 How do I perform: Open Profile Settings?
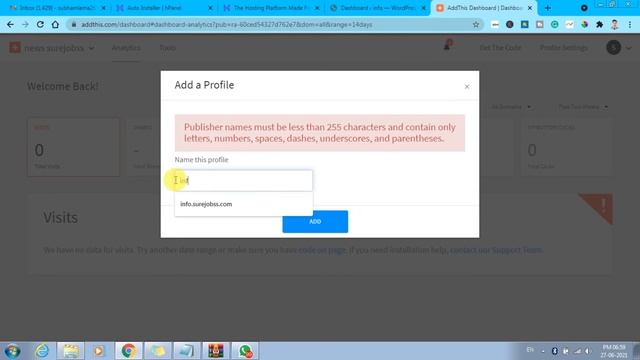coord(564,48)
